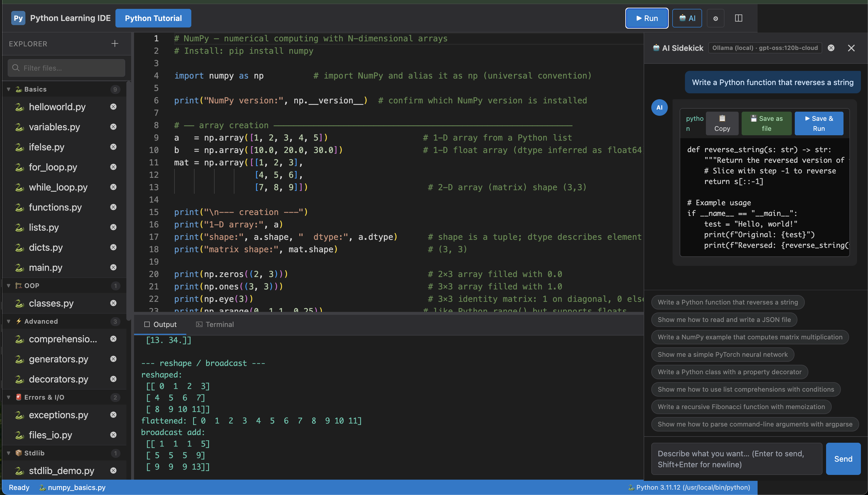Click numpy_basics.py in the status bar
The image size is (868, 495).
pos(72,487)
